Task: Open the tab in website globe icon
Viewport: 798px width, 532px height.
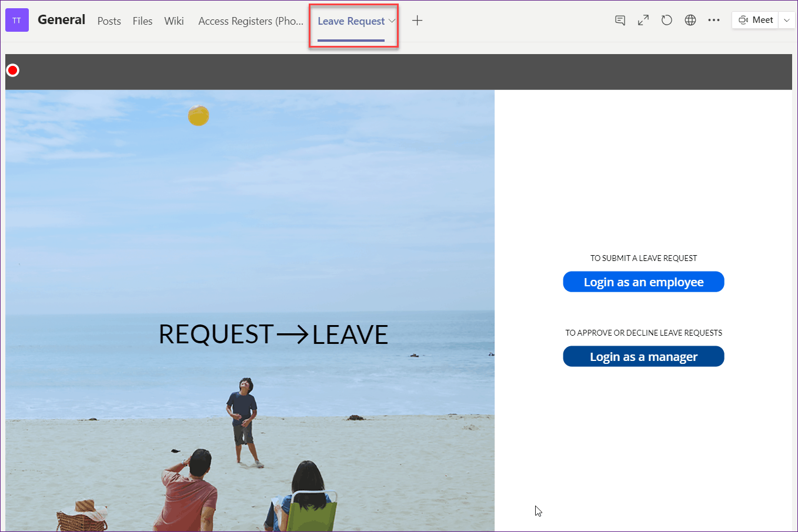Action: click(x=690, y=21)
